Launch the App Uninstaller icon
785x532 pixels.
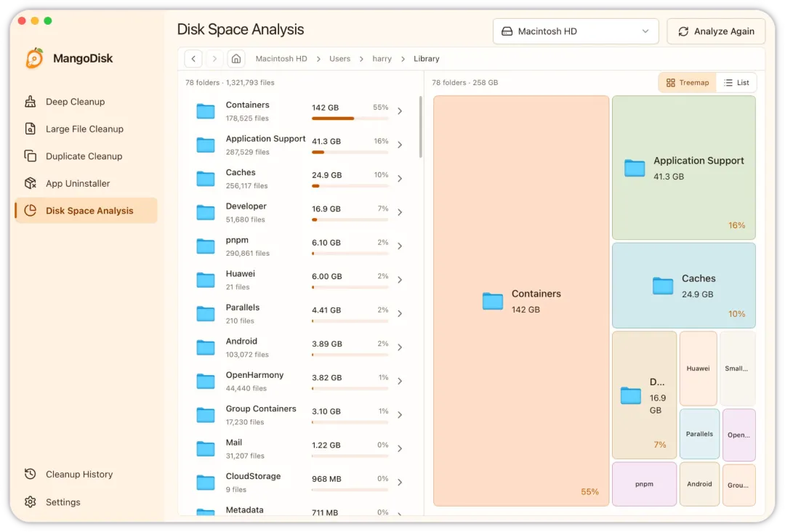coord(30,183)
